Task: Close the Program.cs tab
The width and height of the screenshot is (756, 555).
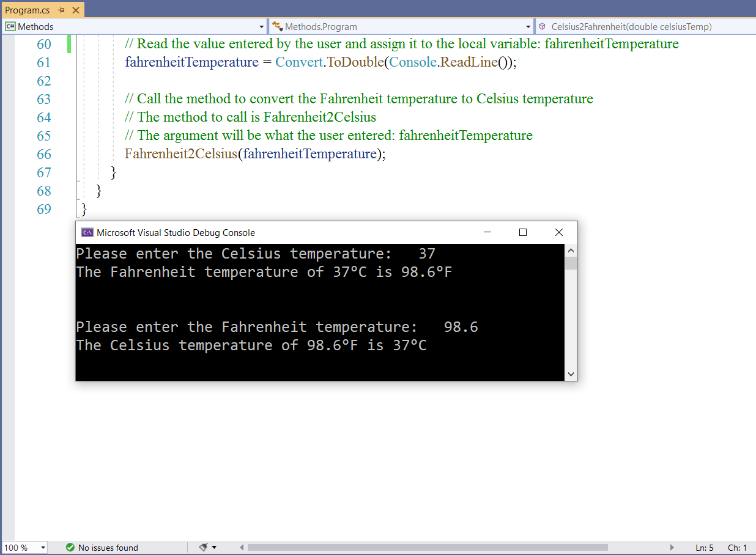Action: 76,10
